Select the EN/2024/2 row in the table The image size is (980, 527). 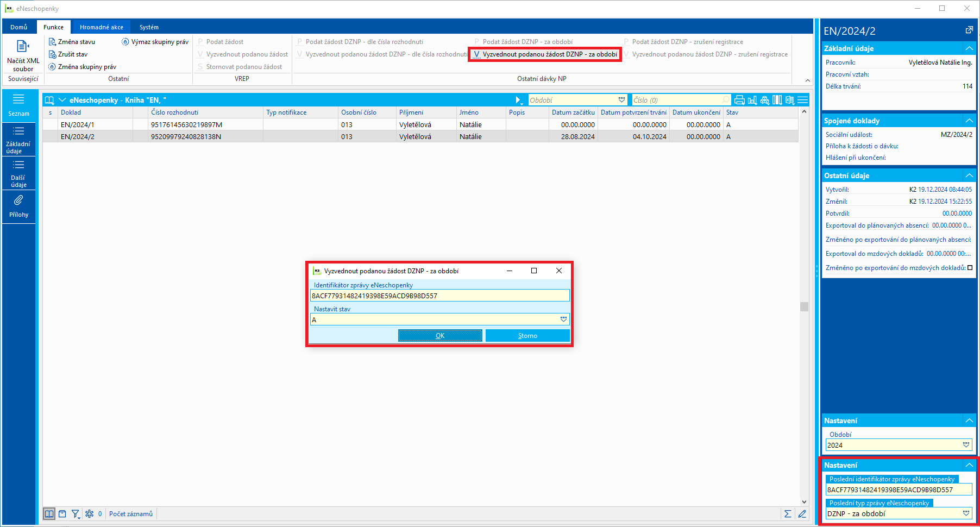[x=420, y=136]
